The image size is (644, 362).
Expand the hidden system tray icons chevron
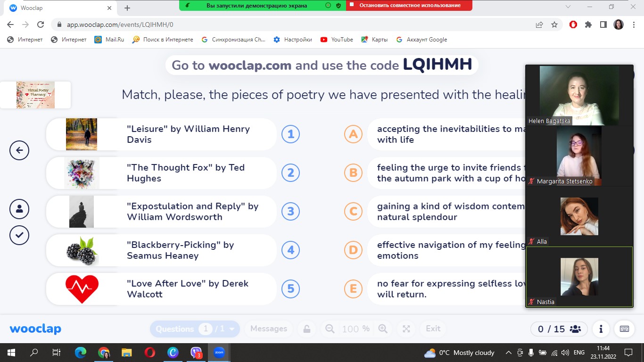[508, 353]
